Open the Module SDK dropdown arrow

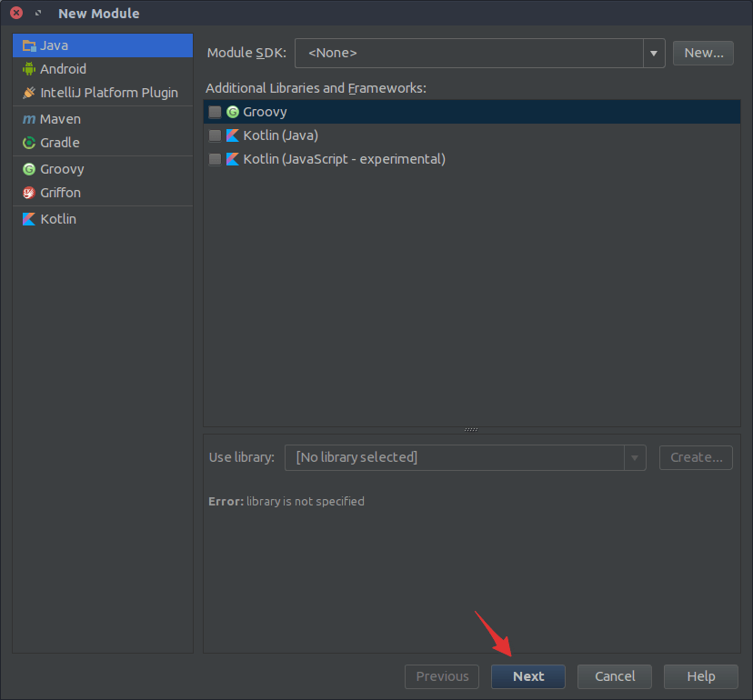(654, 54)
